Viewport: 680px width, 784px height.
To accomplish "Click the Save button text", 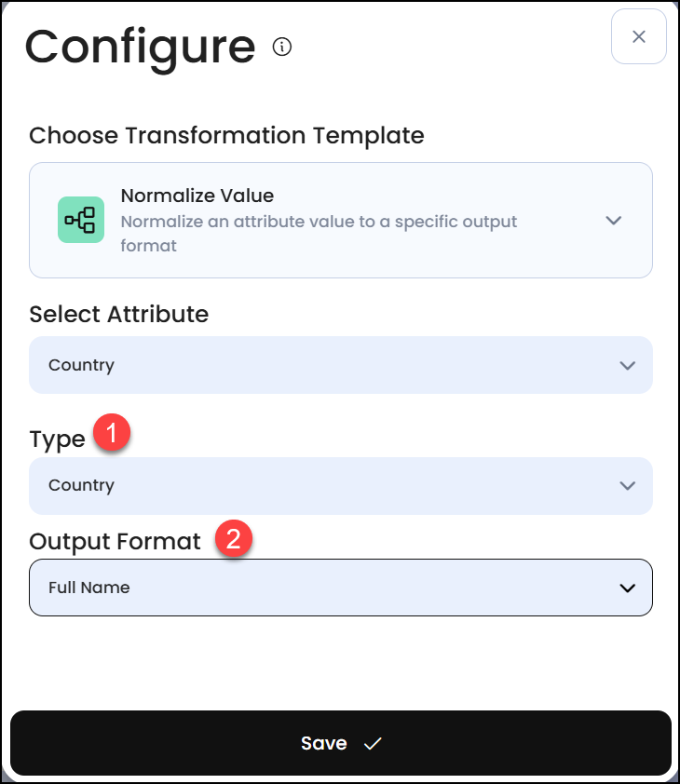I will [323, 743].
